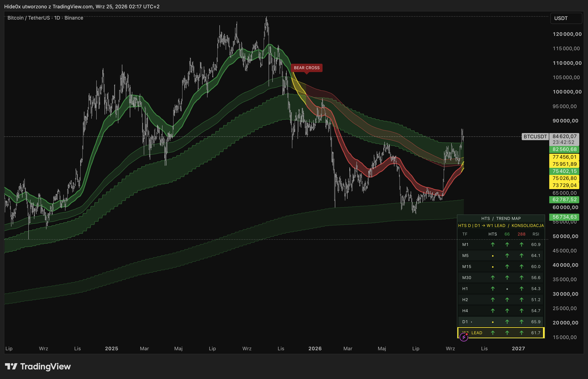Viewport: 588px width, 379px height.
Task: Click the HTS green arrow in the M30 row
Action: tap(492, 278)
